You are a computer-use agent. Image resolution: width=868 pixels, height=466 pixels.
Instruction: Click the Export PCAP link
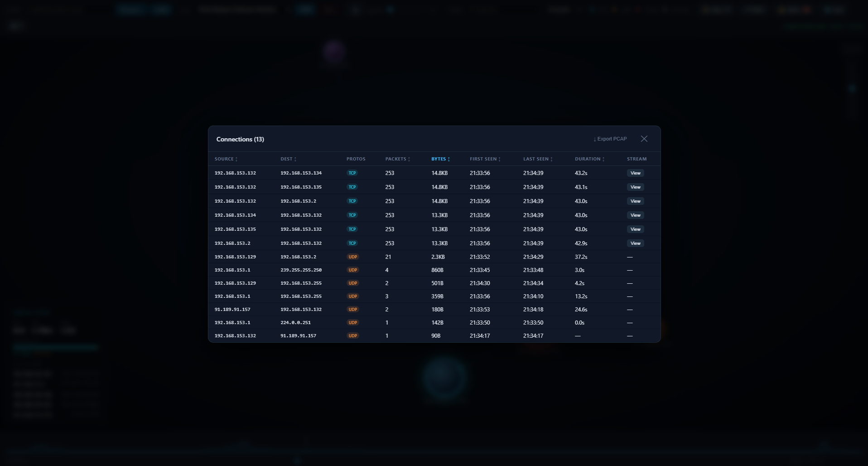tap(610, 139)
